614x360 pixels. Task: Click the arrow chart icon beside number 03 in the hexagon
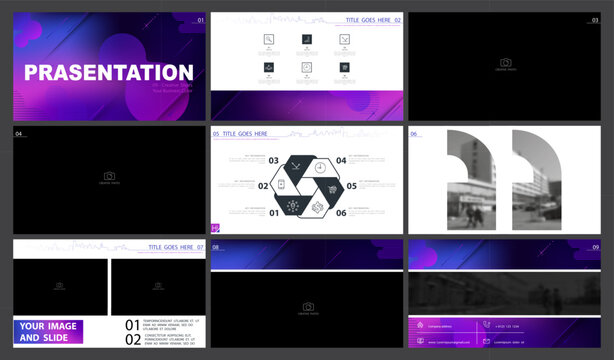pyautogui.click(x=296, y=166)
